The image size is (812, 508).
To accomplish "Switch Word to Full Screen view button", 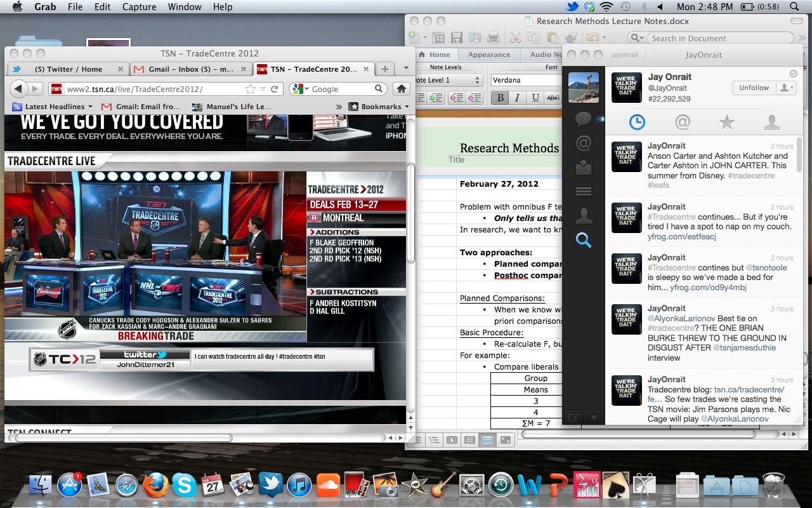I will [505, 439].
